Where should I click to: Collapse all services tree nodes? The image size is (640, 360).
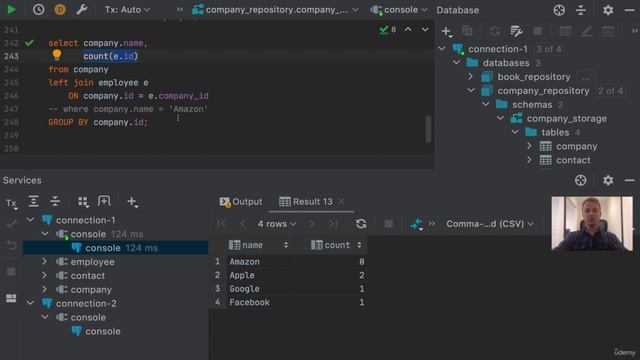tap(55, 201)
